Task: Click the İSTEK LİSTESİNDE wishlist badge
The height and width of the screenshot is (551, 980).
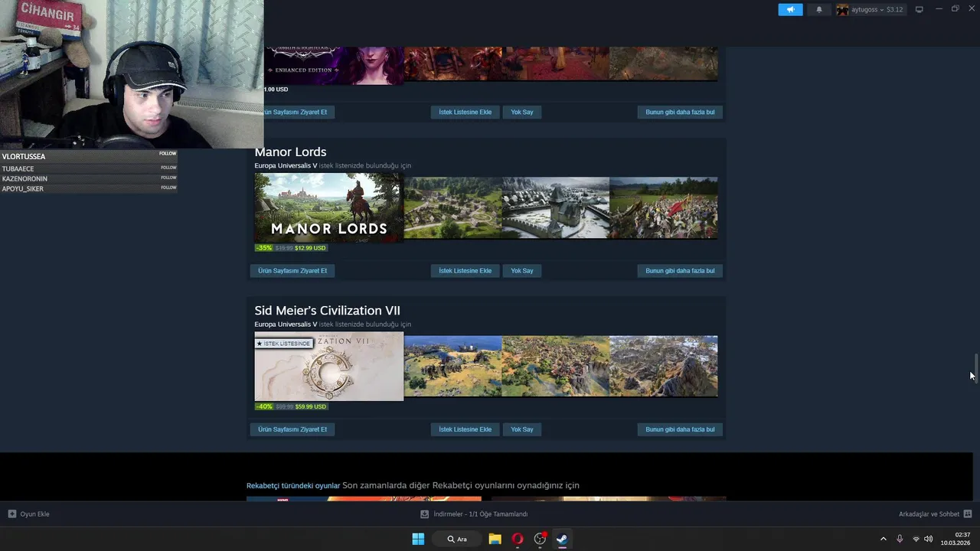Action: click(284, 344)
